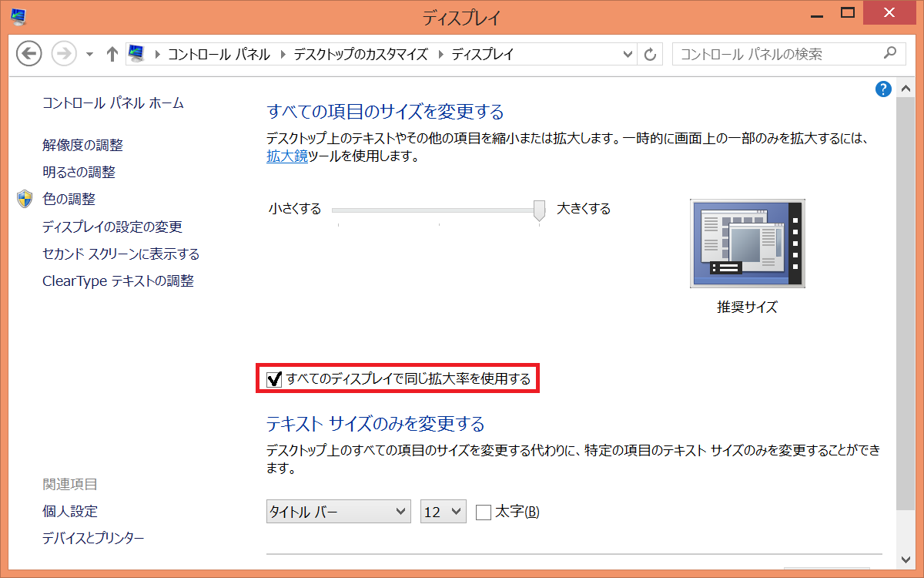This screenshot has width=924, height=578.
Task: Open 明るさの調整 link
Action: coord(79,172)
